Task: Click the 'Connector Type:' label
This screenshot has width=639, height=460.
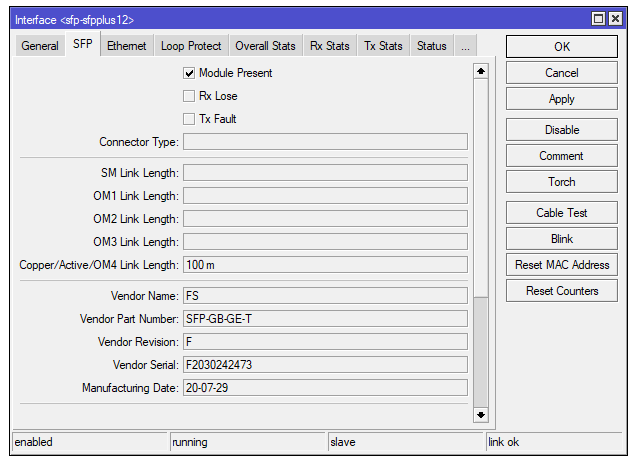Action: [139, 142]
